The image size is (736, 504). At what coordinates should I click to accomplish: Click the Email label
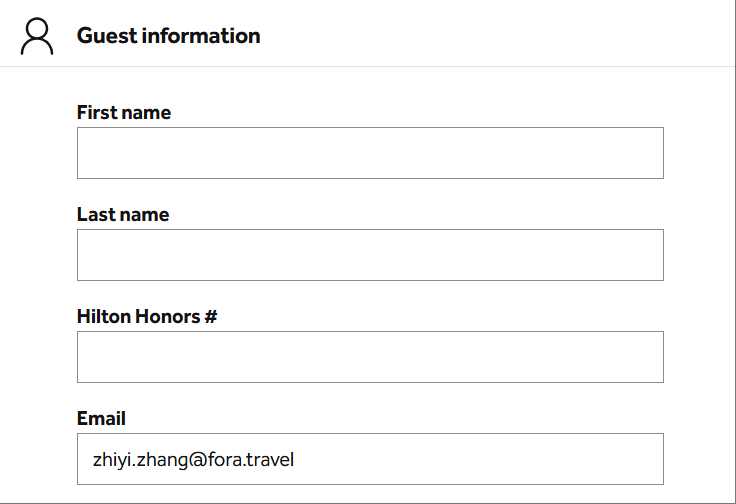click(101, 419)
